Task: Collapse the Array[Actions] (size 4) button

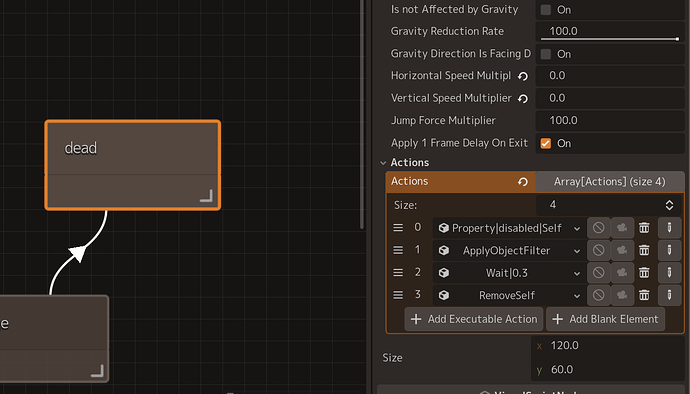Action: 609,182
